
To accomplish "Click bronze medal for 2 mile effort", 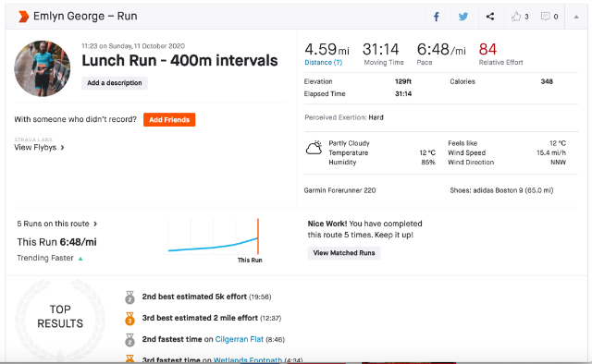I will click(x=129, y=319).
